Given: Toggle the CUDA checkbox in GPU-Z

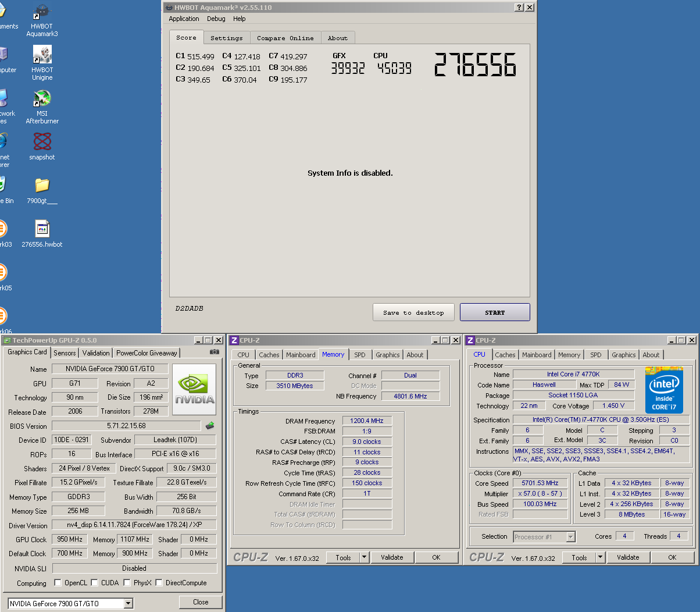Looking at the screenshot, I should click(x=94, y=582).
